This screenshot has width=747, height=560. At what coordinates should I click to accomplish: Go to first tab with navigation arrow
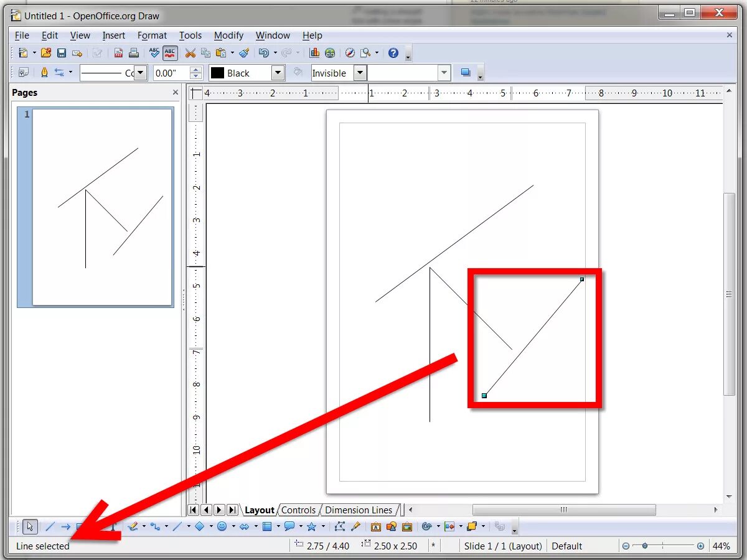(x=193, y=510)
